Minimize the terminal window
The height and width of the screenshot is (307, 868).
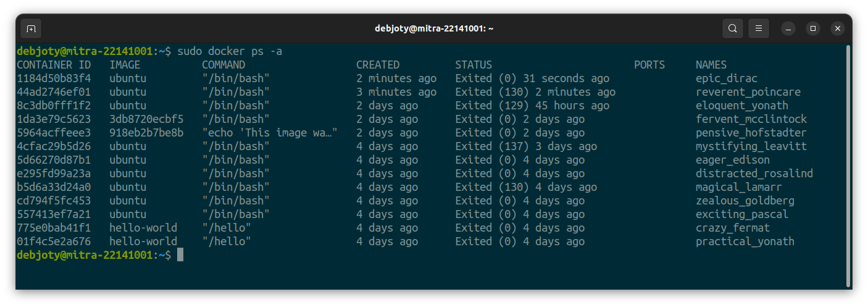(788, 28)
